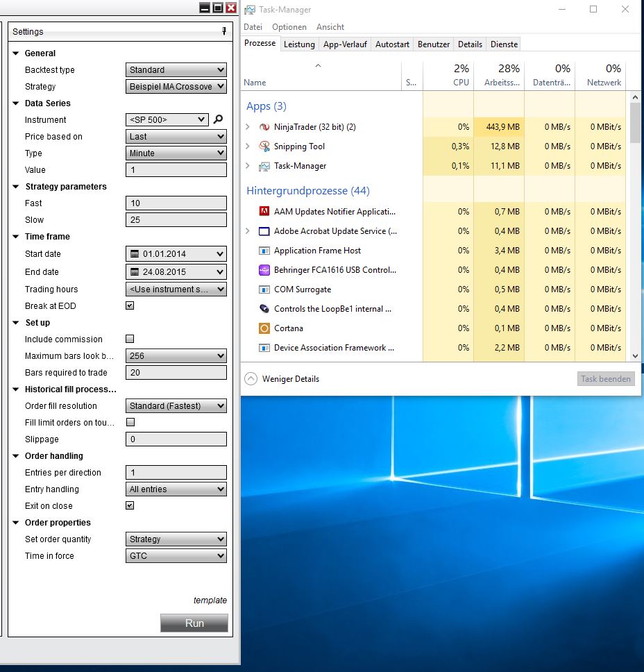Open the Time in force dropdown
This screenshot has height=672, width=644.
point(176,556)
